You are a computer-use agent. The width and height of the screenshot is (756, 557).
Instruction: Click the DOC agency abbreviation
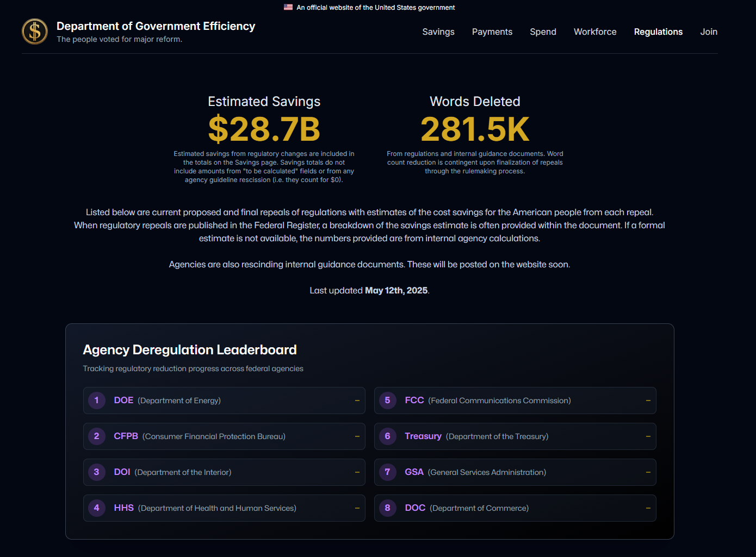[x=415, y=508]
